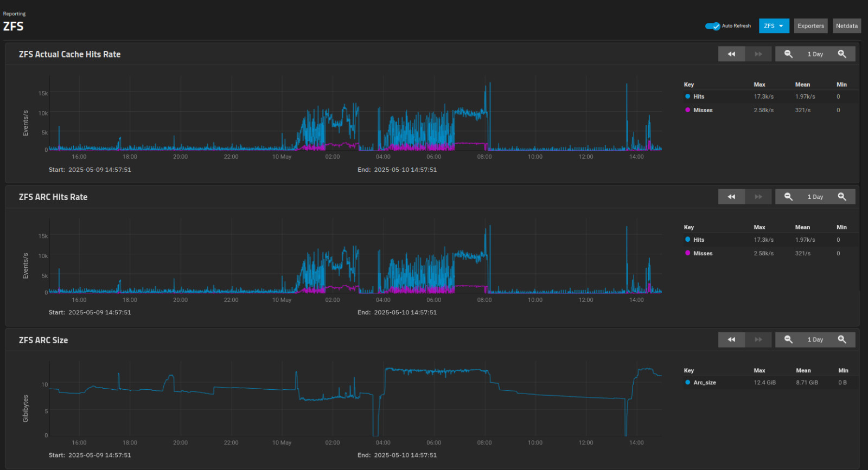Click the 1 Day range on ARC Size
The height and width of the screenshot is (470, 868).
coord(815,340)
